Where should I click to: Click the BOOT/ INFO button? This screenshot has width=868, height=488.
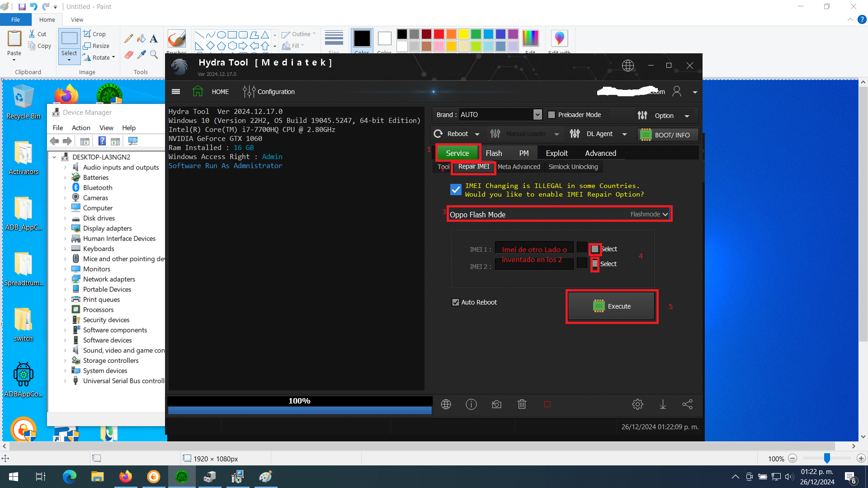668,135
